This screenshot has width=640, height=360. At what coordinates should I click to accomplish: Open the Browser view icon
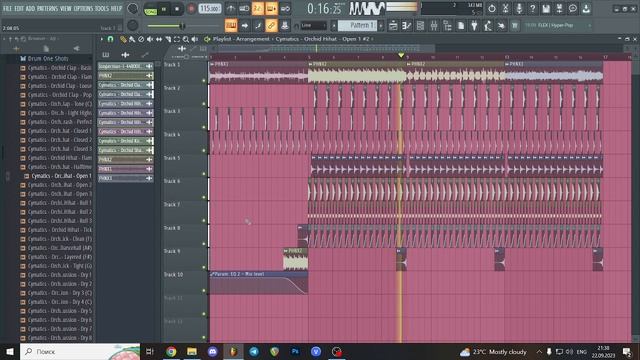point(447,26)
